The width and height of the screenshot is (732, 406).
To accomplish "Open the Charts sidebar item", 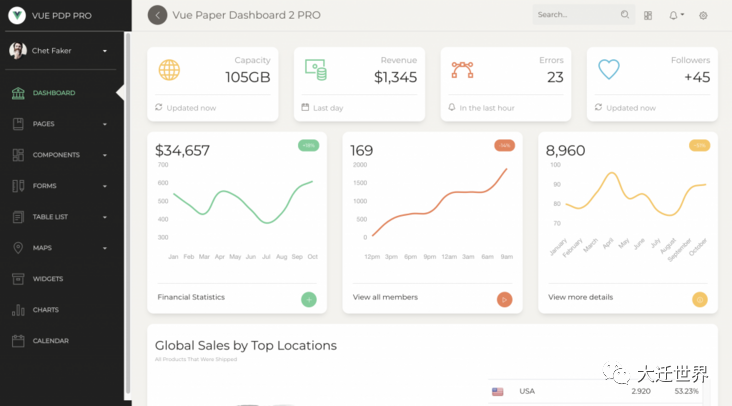I will coord(45,310).
